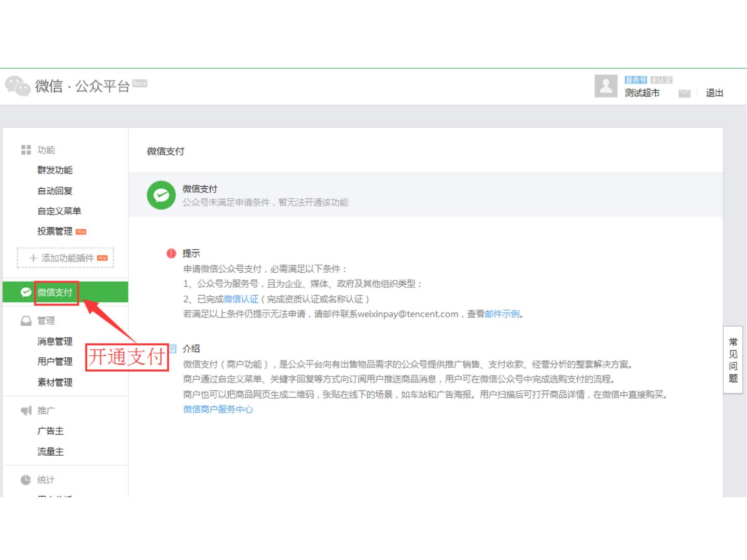The width and height of the screenshot is (747, 560).
Task: Select the 微信支付 sidebar menu item
Action: click(65, 292)
